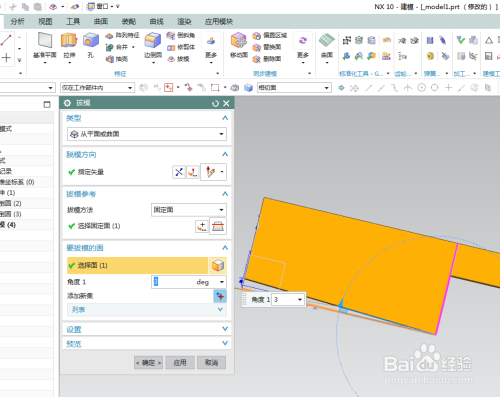500x397 pixels.
Task: Collapse the 拔模参考 section
Action: [225, 194]
